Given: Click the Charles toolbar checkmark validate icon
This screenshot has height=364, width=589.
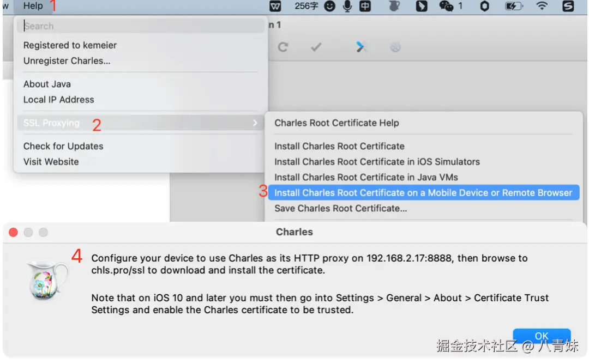Looking at the screenshot, I should click(x=316, y=47).
